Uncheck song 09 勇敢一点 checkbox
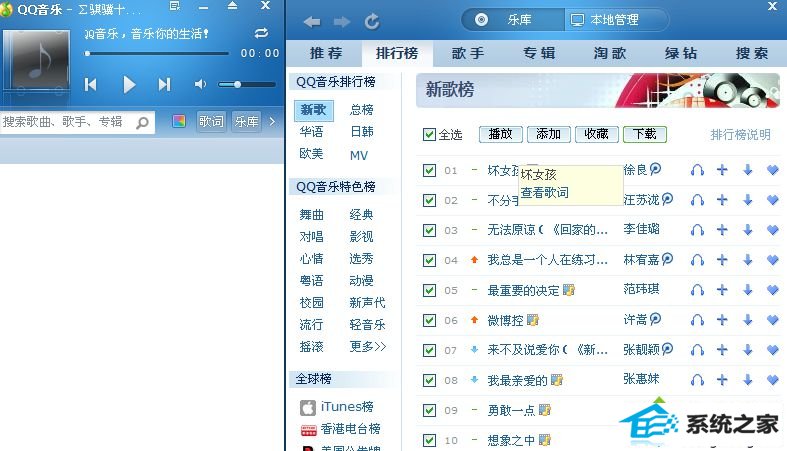This screenshot has height=451, width=787. pyautogui.click(x=429, y=410)
